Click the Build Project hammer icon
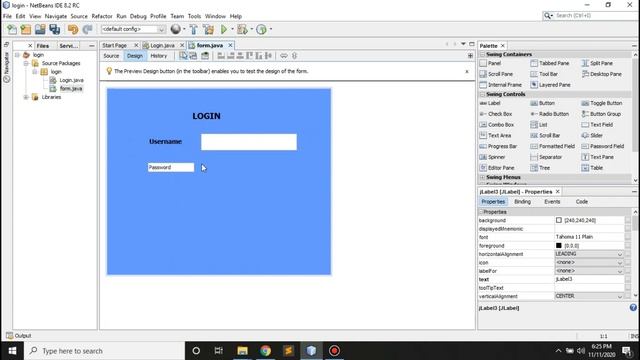This screenshot has width=640, height=360. point(193,29)
